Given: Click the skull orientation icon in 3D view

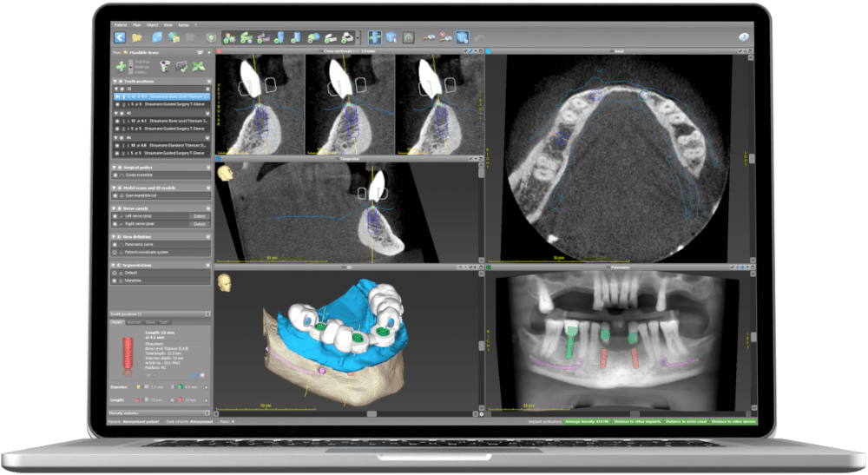Looking at the screenshot, I should (x=224, y=282).
